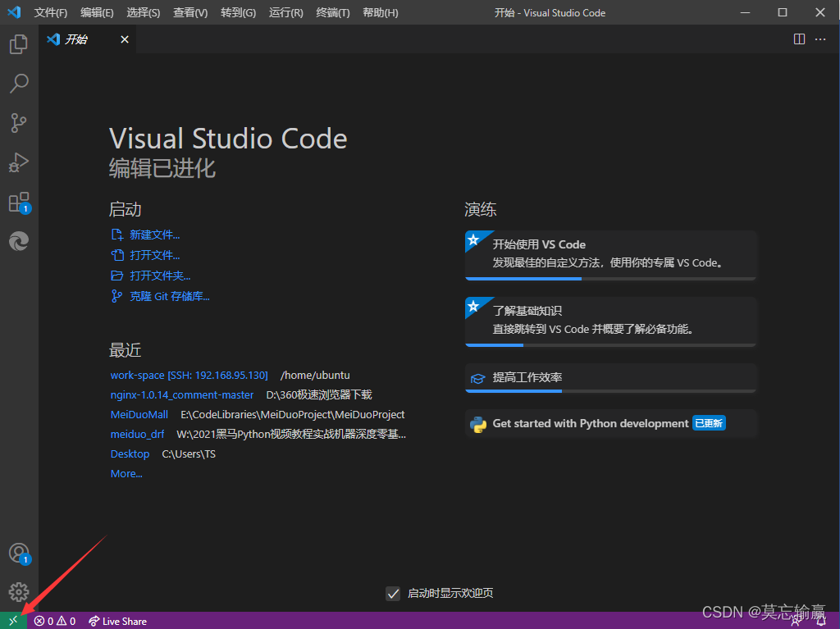Click the More... recent link

pos(126,474)
